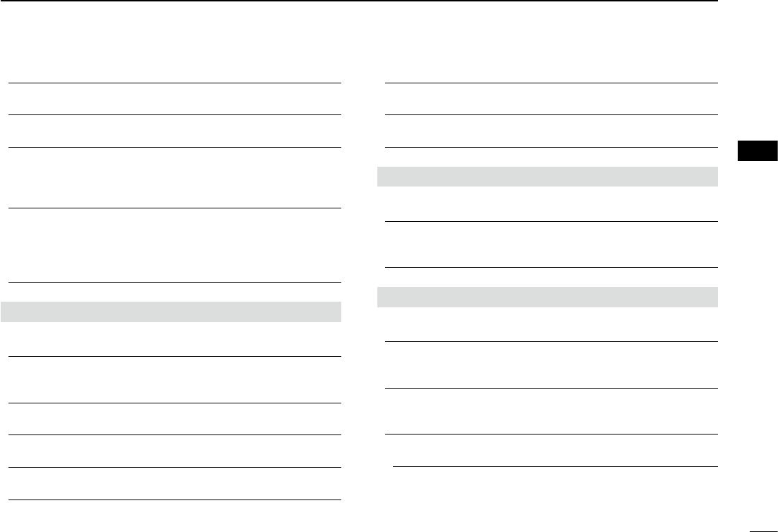Image resolution: width=778 pixels, height=532 pixels.
Task: Select the gray header bar in the left column
Action: (171, 312)
